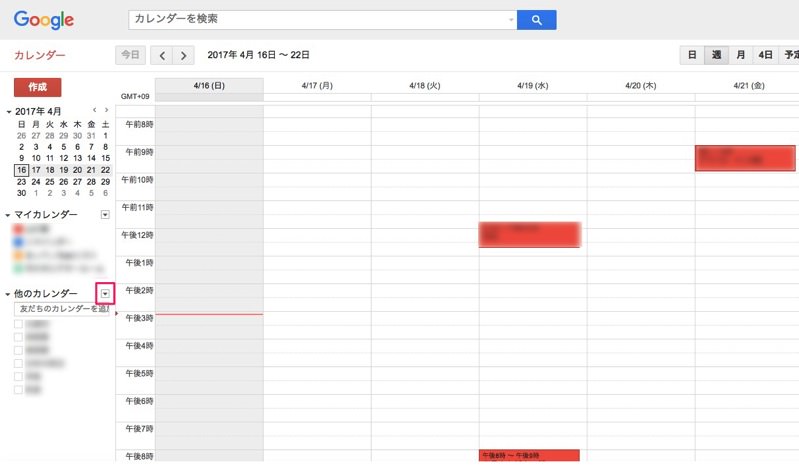Viewport: 799px width, 474px height.
Task: Previous month arrow in mini calendar
Action: tap(94, 109)
